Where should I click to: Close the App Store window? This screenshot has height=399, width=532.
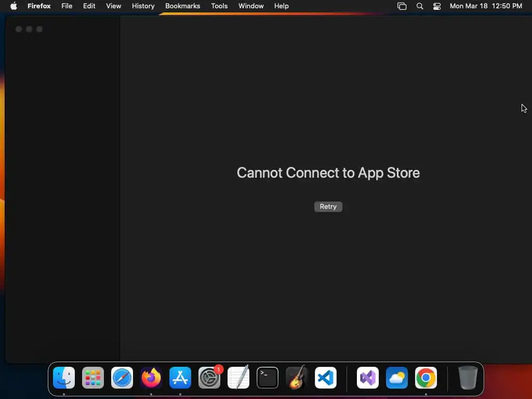click(x=19, y=29)
